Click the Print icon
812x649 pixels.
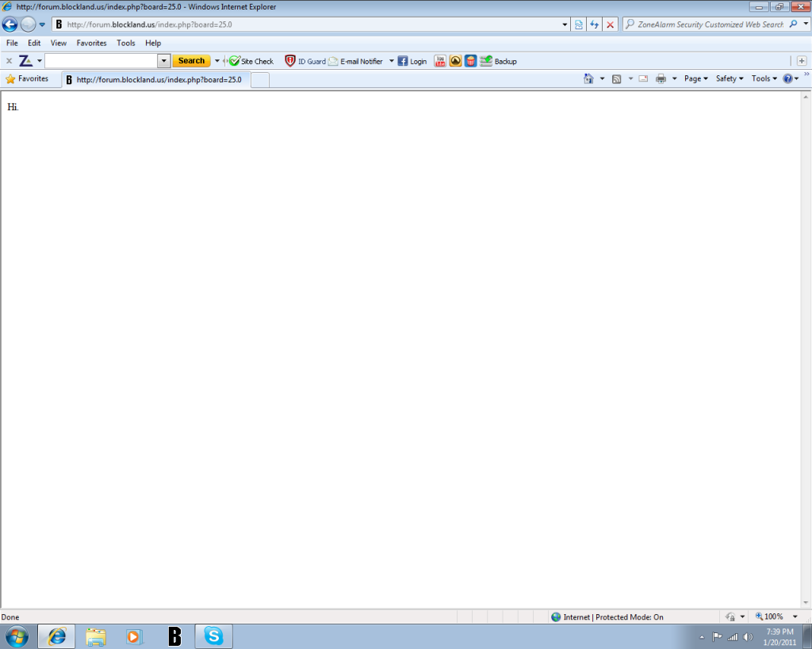(661, 78)
